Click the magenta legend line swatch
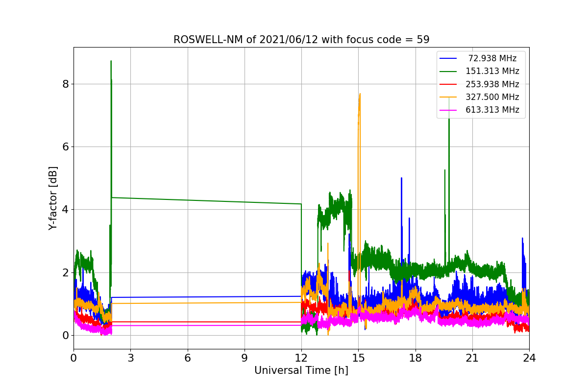The image size is (588, 392). pyautogui.click(x=448, y=110)
